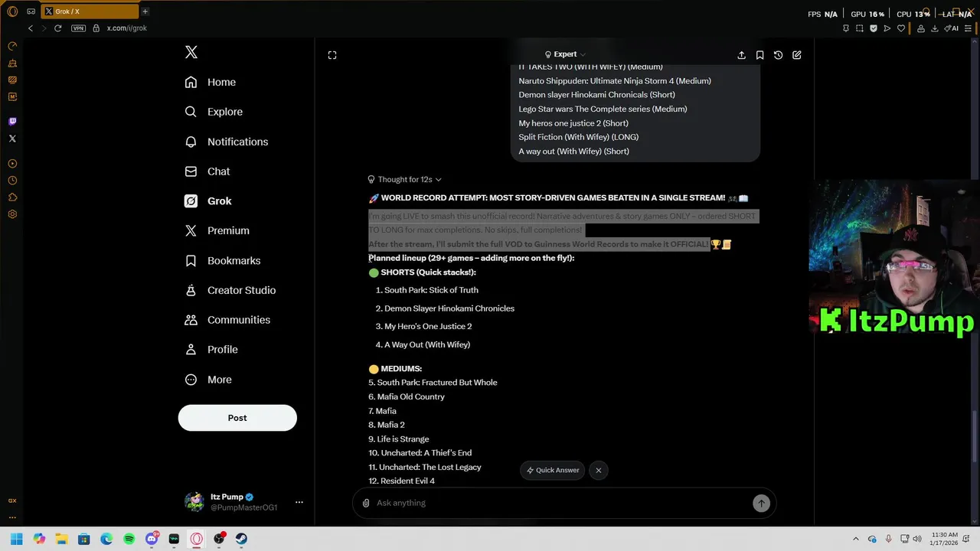Toggle Grok fullscreen expand icon
The width and height of the screenshot is (980, 551).
click(x=332, y=55)
